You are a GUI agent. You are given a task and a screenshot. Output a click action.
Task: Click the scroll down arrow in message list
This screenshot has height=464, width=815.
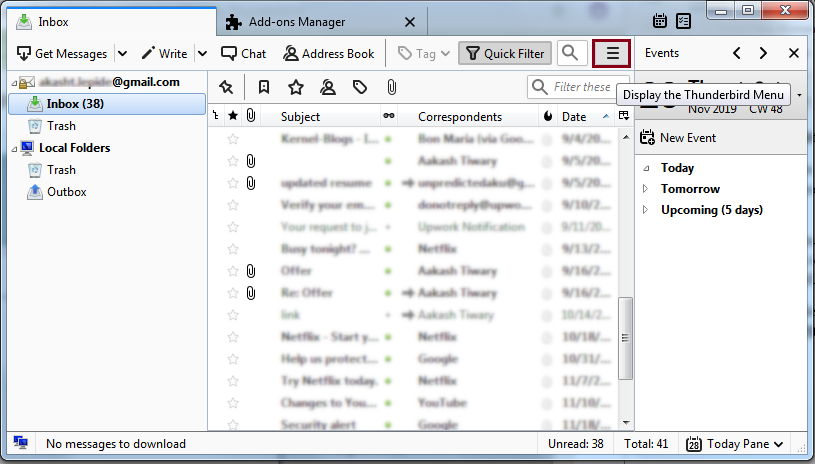(x=626, y=422)
